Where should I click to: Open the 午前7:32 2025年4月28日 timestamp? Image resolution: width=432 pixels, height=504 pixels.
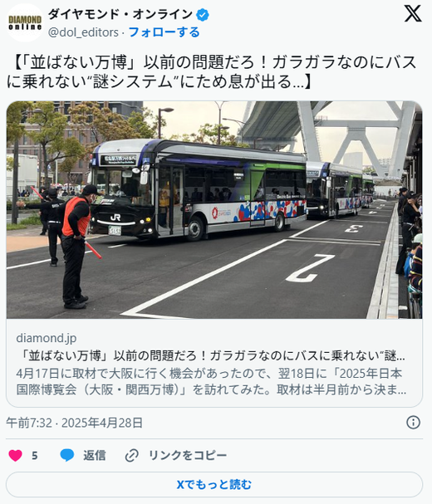tap(74, 423)
